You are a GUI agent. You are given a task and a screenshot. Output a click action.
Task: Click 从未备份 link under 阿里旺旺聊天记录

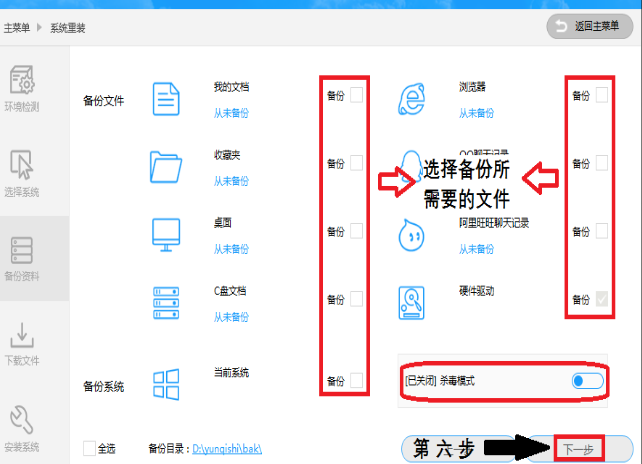pos(476,249)
